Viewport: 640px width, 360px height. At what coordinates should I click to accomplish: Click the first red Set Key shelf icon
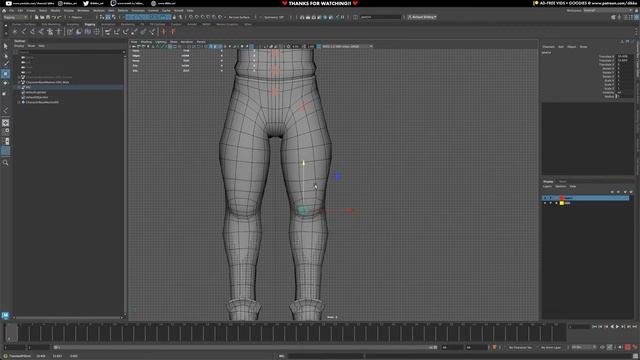pos(164,31)
